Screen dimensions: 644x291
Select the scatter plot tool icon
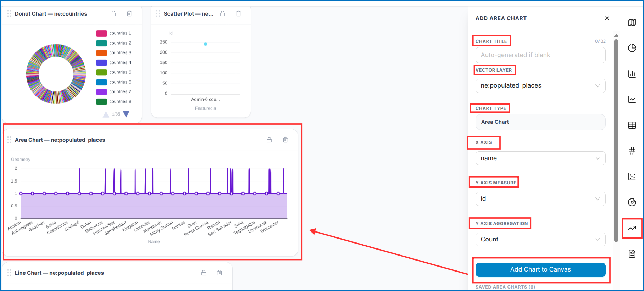[x=632, y=177]
